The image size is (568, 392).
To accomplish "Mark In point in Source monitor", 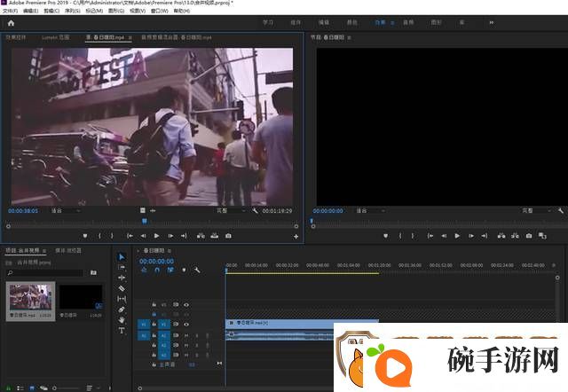I will (x=99, y=236).
